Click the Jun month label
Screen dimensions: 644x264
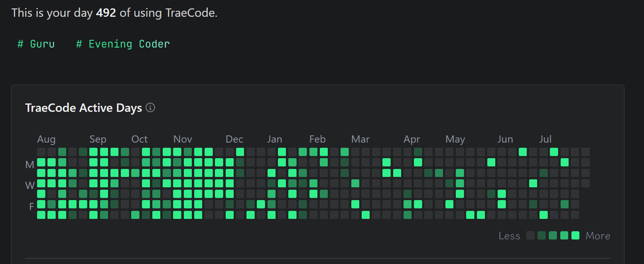505,139
